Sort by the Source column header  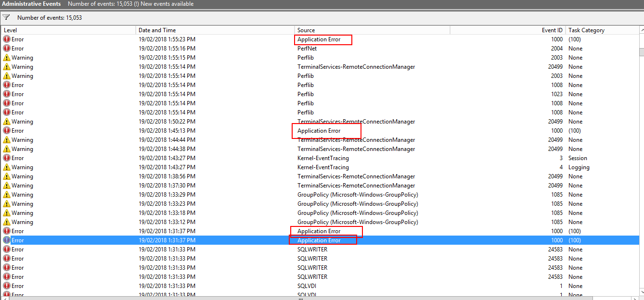pyautogui.click(x=372, y=30)
